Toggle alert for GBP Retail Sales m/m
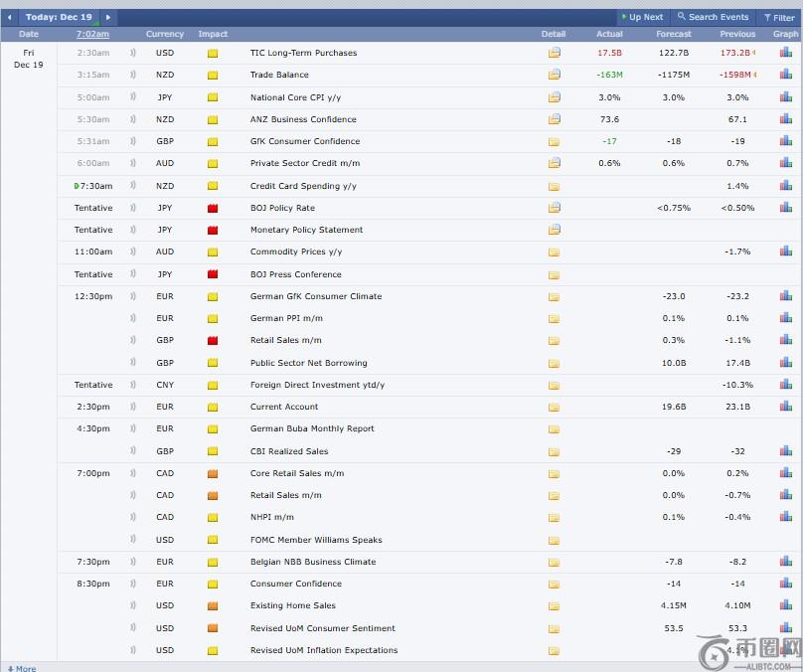 (133, 340)
